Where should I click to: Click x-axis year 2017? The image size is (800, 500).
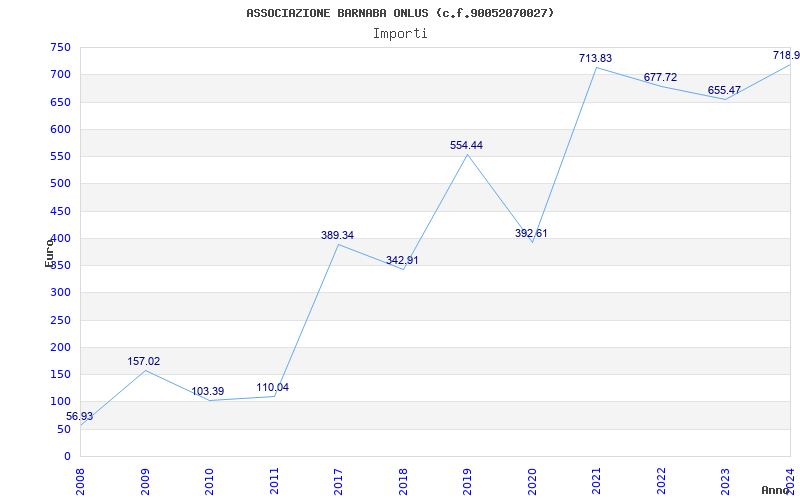click(339, 482)
